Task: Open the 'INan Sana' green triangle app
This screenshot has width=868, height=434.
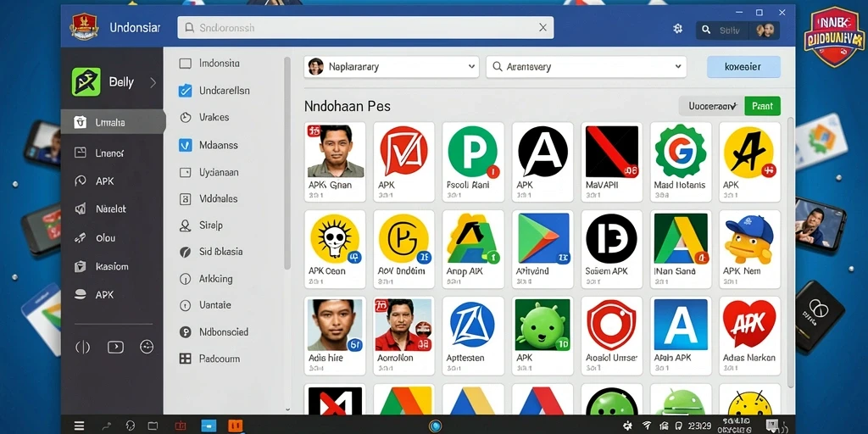Action: [681, 249]
